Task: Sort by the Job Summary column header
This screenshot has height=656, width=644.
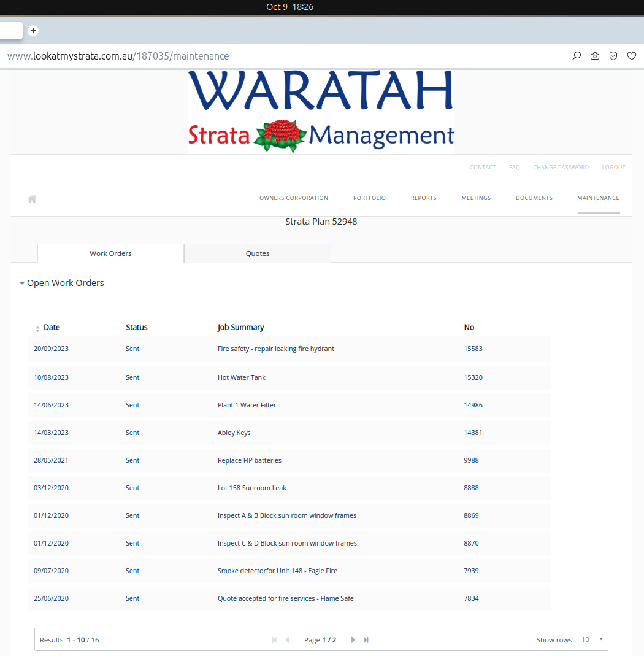Action: tap(241, 328)
